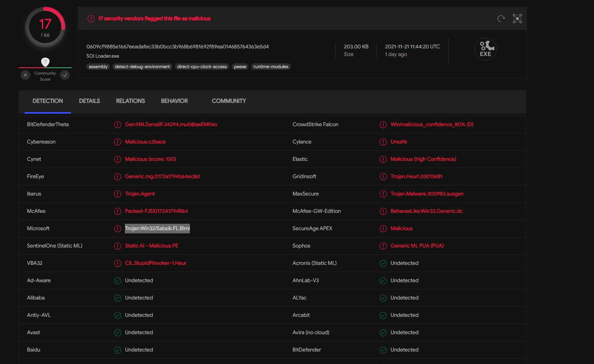Click the Trojan:Win32/Sabsik.FL.B!ml detection text
The height and width of the screenshot is (364, 594).
click(157, 229)
